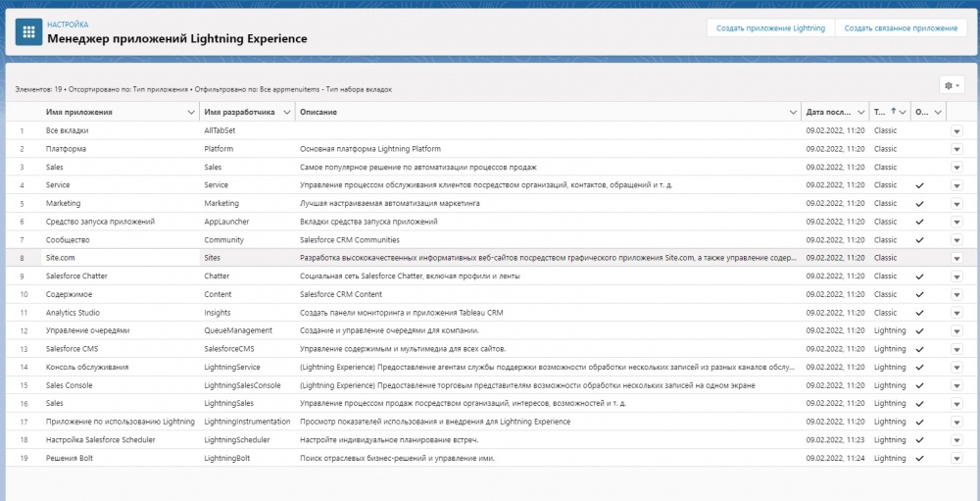This screenshot has width=980, height=501.
Task: Open row actions for Сообщество
Action: (x=956, y=239)
